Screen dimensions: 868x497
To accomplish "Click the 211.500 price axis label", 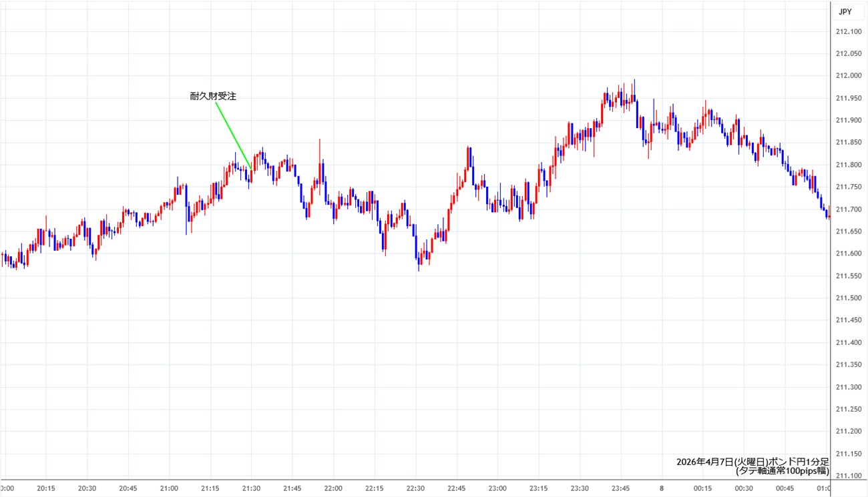I will click(850, 298).
